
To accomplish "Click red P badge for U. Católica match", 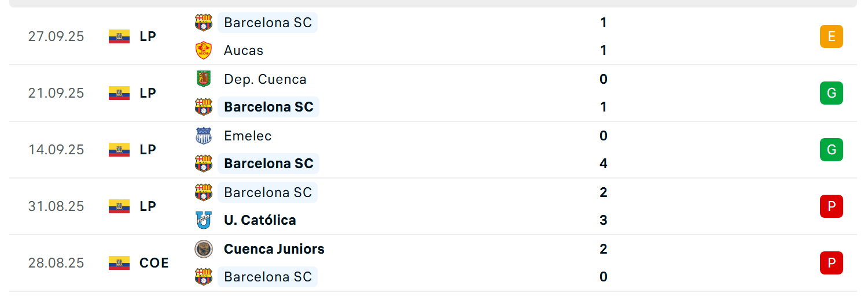I will click(831, 206).
